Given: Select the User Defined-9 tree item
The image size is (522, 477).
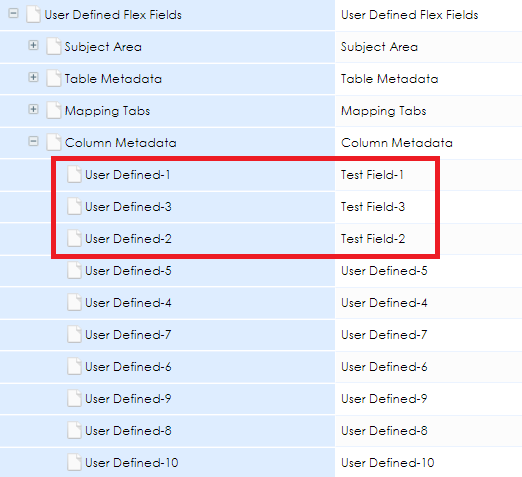Looking at the screenshot, I should 128,399.
